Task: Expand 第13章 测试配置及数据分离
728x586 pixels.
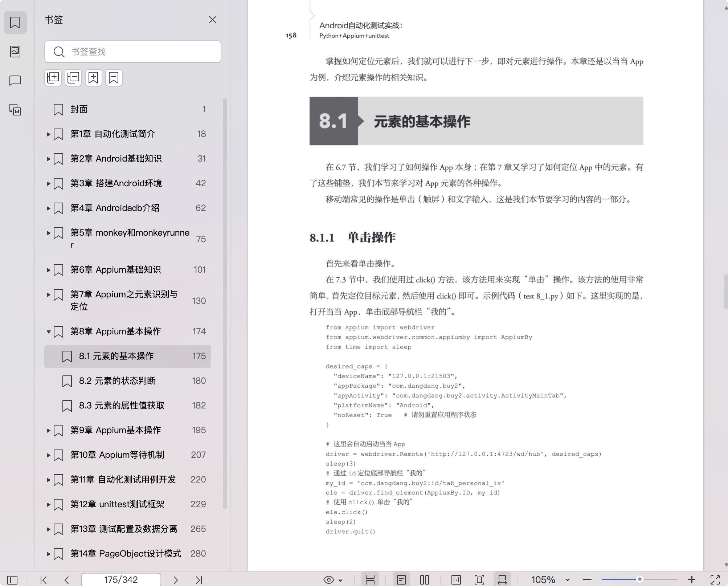Action: pos(49,529)
